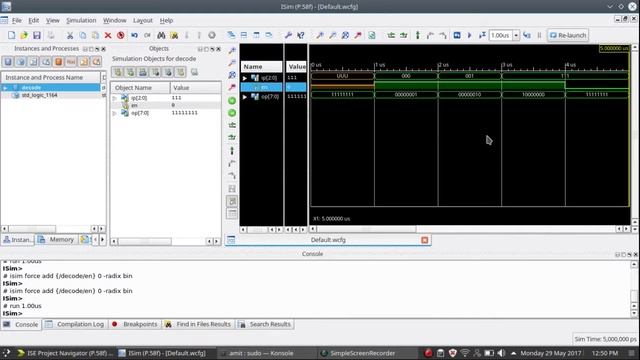Click the Previous Transition icon in waveform sidebar
Screen dimensions: 640x360
pos(232,163)
